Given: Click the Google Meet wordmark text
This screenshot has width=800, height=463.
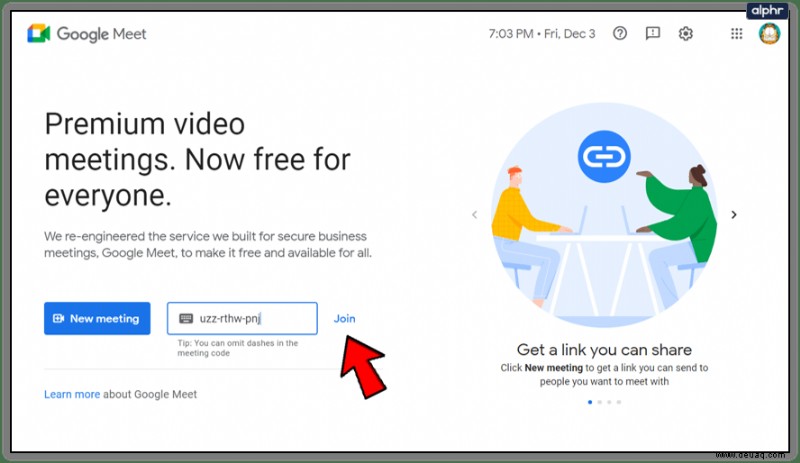Looking at the screenshot, I should pyautogui.click(x=102, y=34).
